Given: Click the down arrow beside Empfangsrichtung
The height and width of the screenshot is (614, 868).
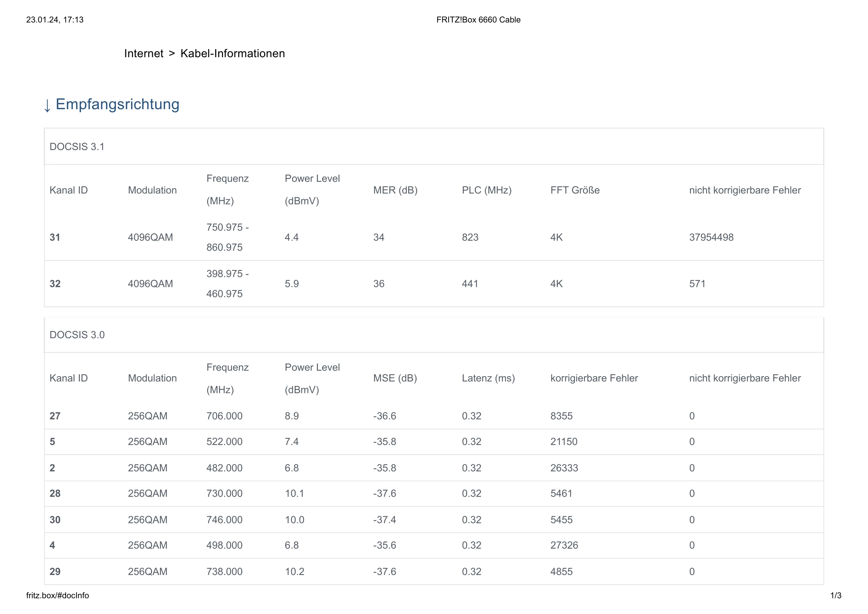Looking at the screenshot, I should click(x=47, y=105).
